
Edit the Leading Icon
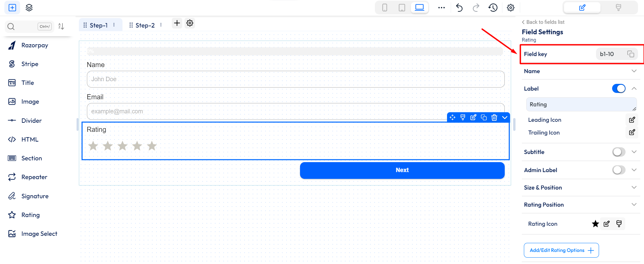(x=632, y=120)
